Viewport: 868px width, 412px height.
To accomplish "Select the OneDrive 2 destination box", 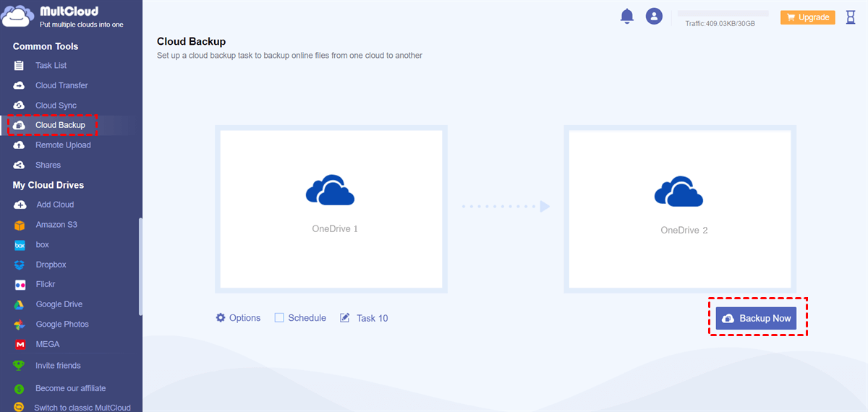I will [680, 209].
